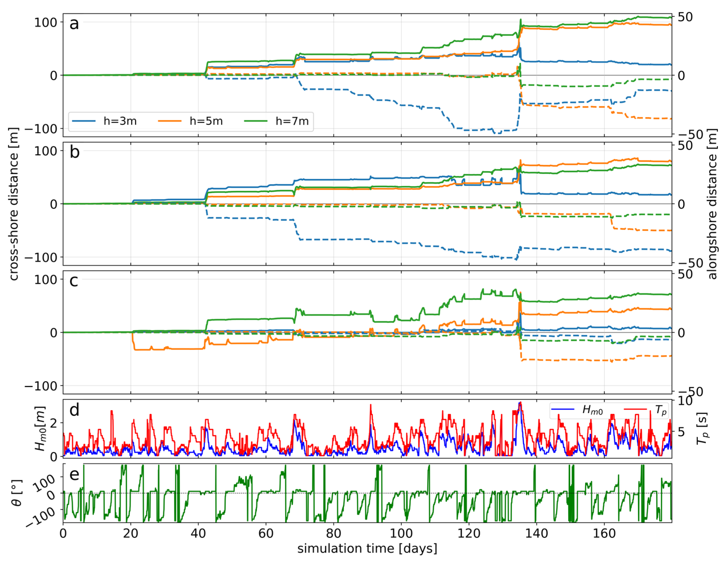728x562 pixels.
Task: Click the blue h=3m legend line swatch
Action: pyautogui.click(x=84, y=121)
